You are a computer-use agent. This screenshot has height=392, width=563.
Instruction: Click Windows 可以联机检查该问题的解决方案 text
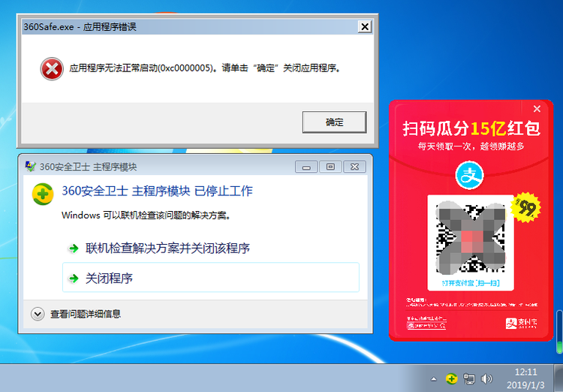click(146, 216)
